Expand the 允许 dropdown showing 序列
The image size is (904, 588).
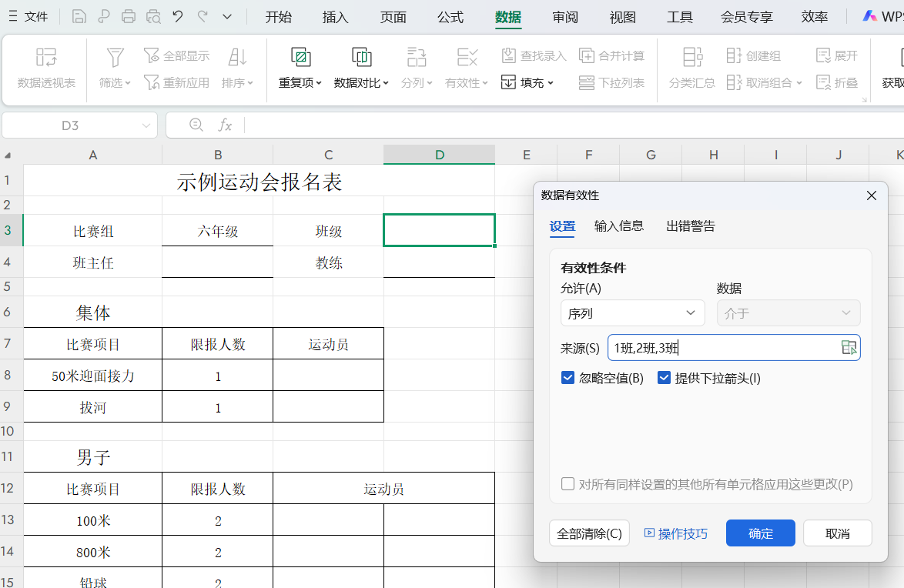[632, 313]
